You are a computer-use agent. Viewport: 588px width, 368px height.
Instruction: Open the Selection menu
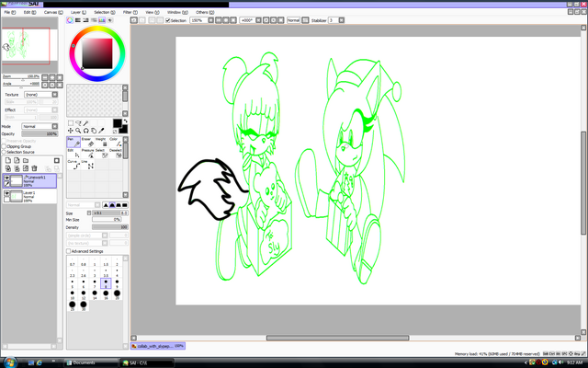[x=104, y=12]
